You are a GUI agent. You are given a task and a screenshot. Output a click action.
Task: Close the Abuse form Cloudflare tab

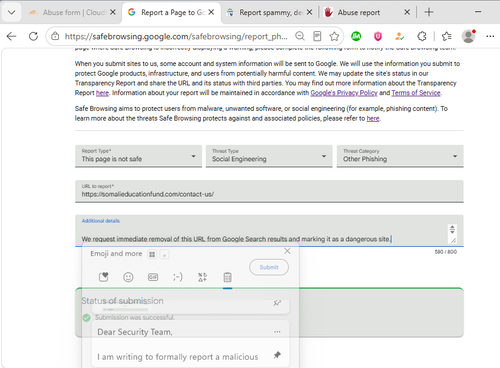tap(113, 12)
